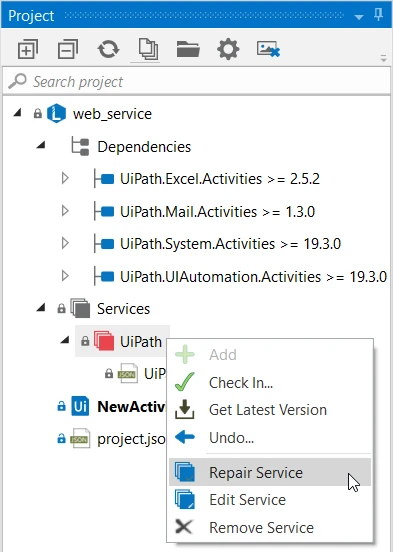Click the blue lock beside NewActiv

tap(61, 406)
